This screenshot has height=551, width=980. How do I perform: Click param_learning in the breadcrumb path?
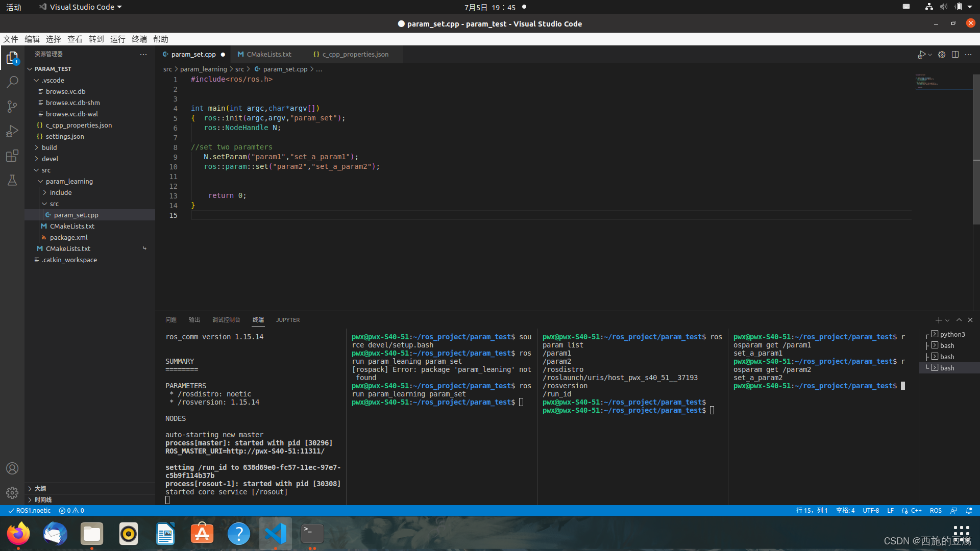pos(203,69)
